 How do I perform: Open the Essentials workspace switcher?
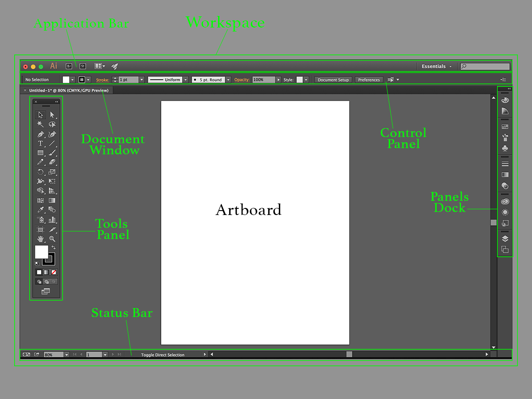(x=436, y=66)
